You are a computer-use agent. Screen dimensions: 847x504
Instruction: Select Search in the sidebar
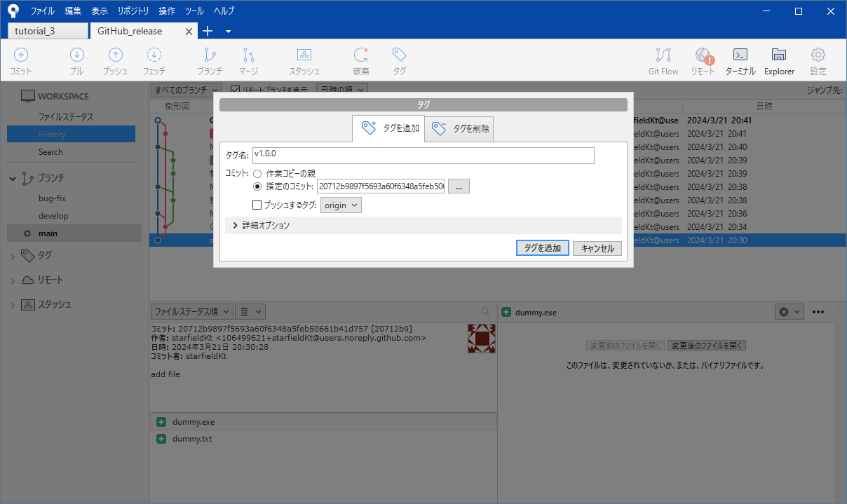click(50, 152)
